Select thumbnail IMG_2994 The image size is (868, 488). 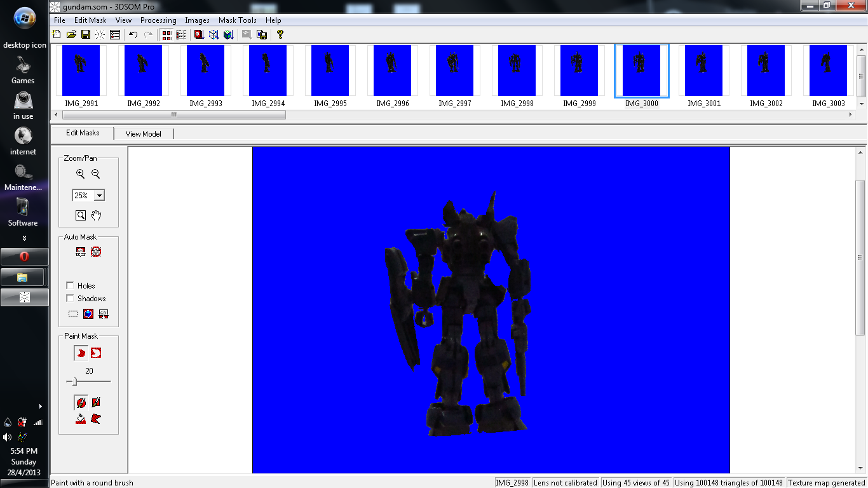tap(268, 76)
